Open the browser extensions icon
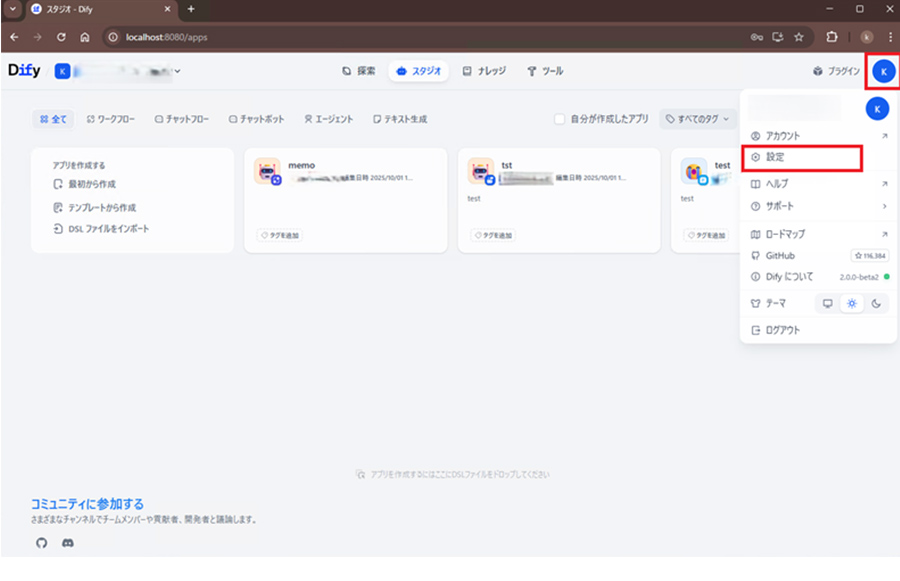900x581 pixels. point(831,37)
